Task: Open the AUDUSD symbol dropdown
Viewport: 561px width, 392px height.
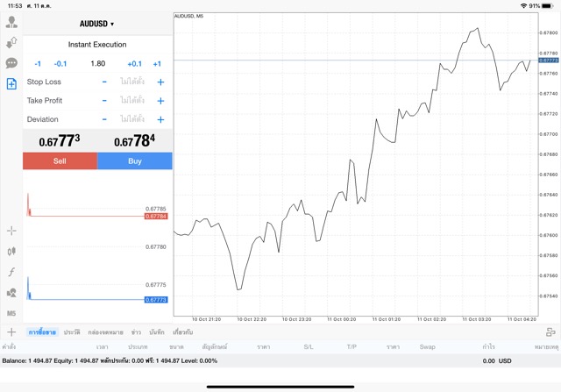Action: point(97,24)
